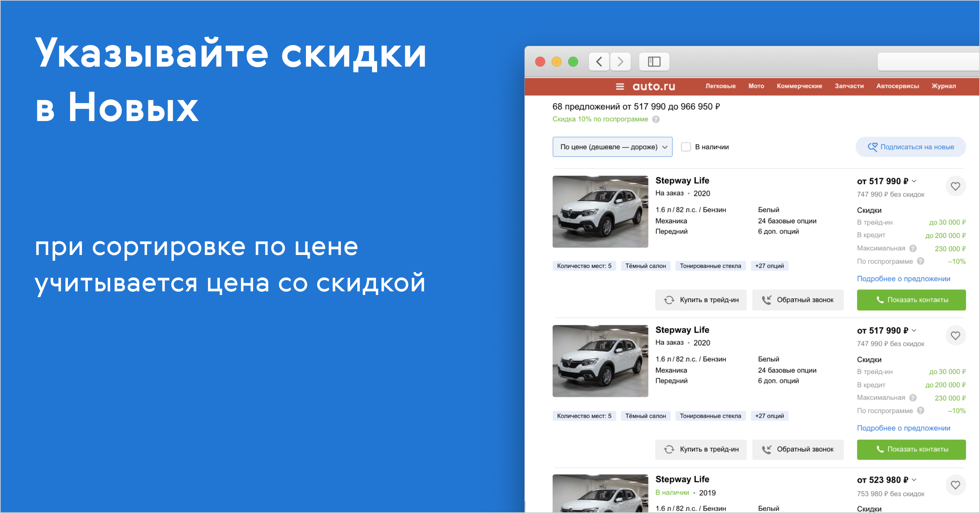Click the question mark beside госпрограмме discount header
The height and width of the screenshot is (513, 980).
pyautogui.click(x=656, y=119)
